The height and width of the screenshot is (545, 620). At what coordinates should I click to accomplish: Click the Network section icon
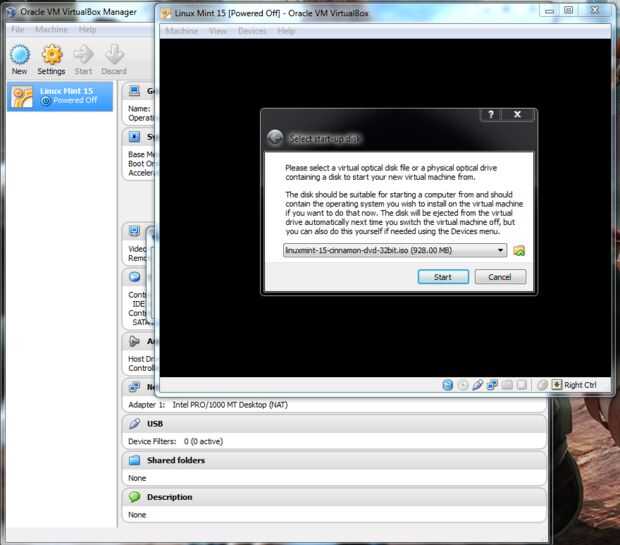134,387
